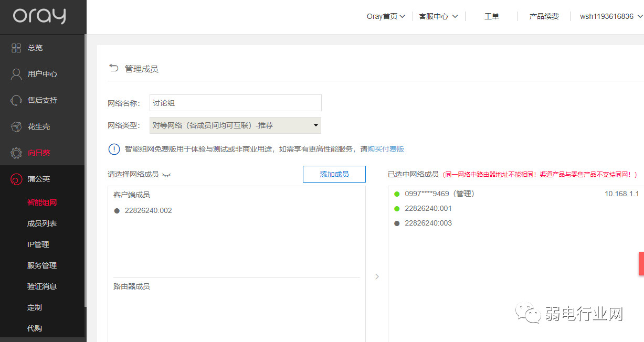Viewport: 644px width, 342px height.
Task: Click the right arrow between the member panels
Action: pos(377,276)
